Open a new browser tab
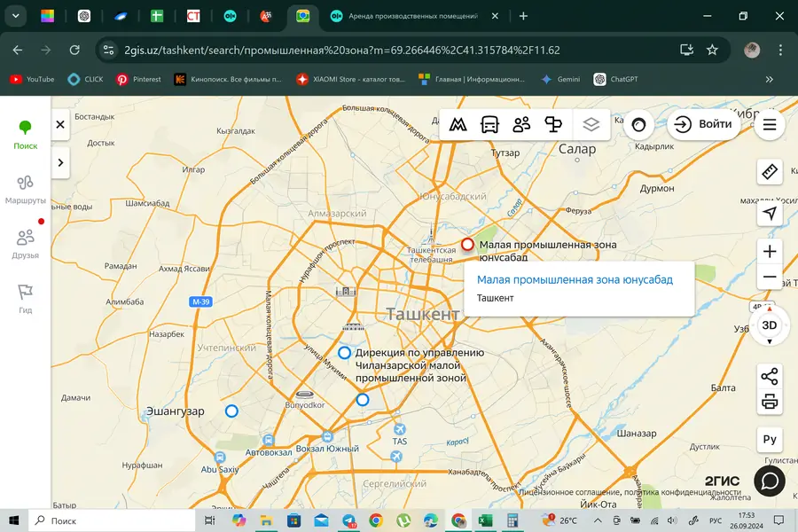 523,16
